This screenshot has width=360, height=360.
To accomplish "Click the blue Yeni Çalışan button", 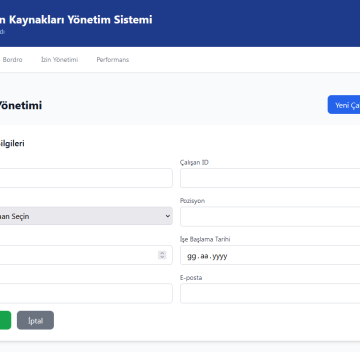I will 344,105.
